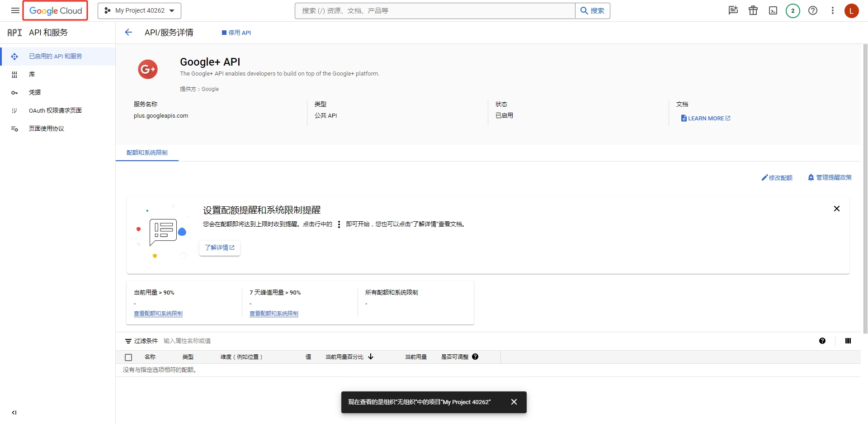Open 库 in the sidebar
Image resolution: width=868 pixels, height=424 pixels.
(x=58, y=74)
